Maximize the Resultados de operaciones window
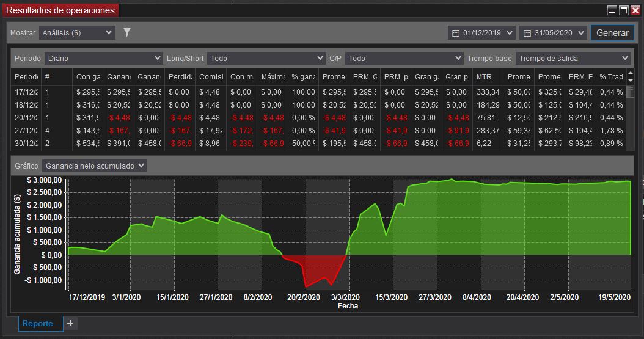Image resolution: width=644 pixels, height=339 pixels. (623, 10)
